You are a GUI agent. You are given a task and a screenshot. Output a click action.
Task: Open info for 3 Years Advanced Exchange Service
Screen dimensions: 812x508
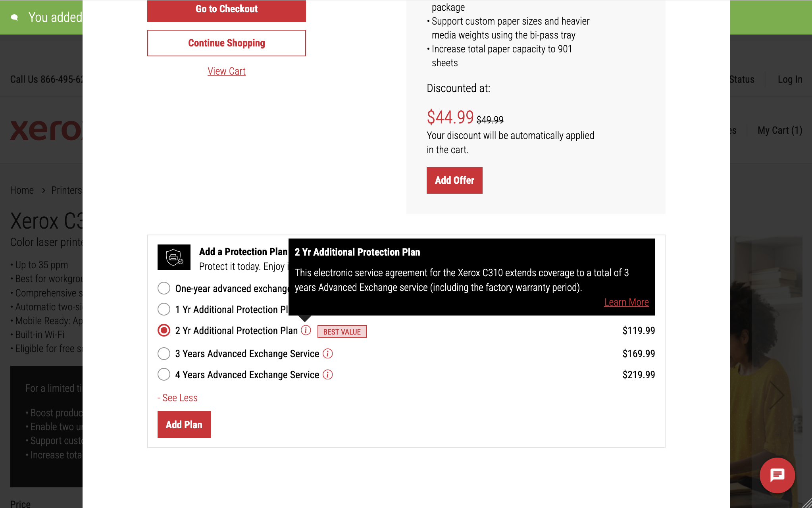click(x=328, y=354)
